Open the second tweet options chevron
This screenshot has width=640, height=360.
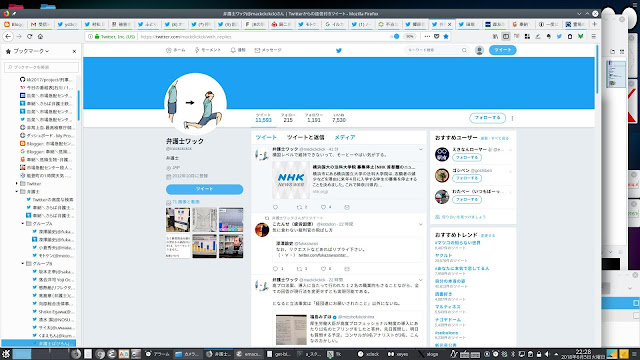[420, 224]
